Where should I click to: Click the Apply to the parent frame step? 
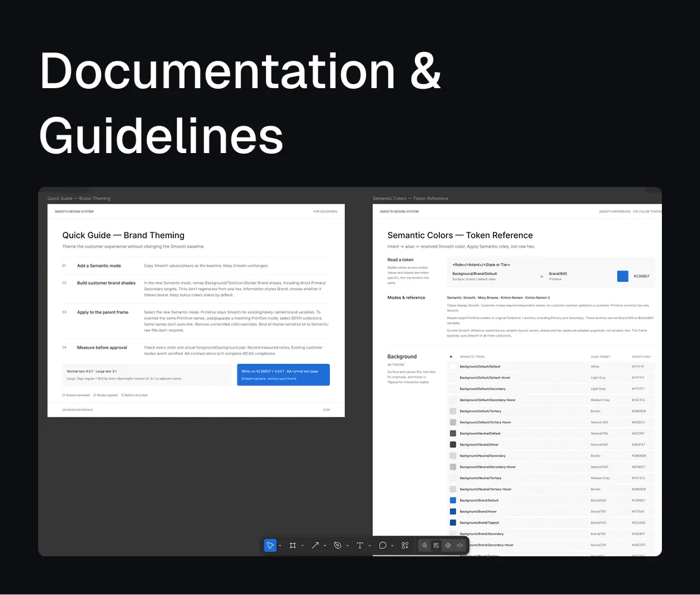102,312
